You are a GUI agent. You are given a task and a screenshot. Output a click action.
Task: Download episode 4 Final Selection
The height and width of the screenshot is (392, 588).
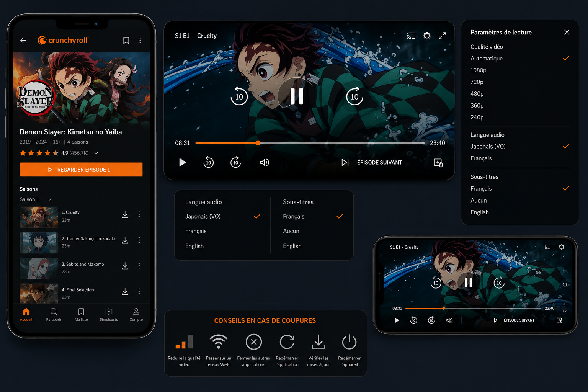point(125,291)
